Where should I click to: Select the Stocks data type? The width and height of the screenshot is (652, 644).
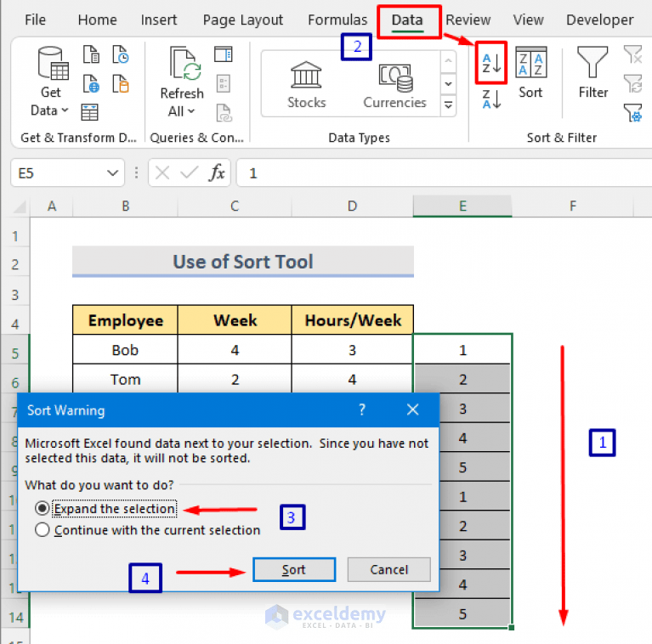click(307, 85)
